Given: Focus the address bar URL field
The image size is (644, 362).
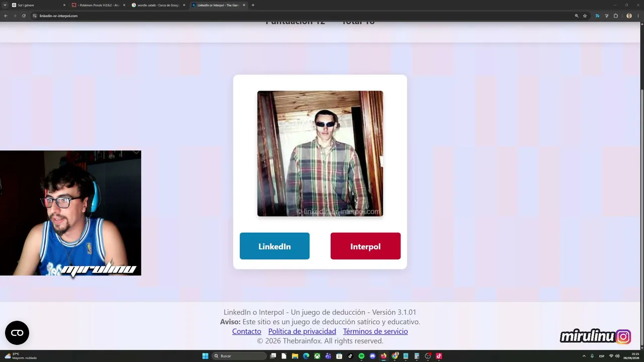Looking at the screenshot, I should click(x=302, y=16).
